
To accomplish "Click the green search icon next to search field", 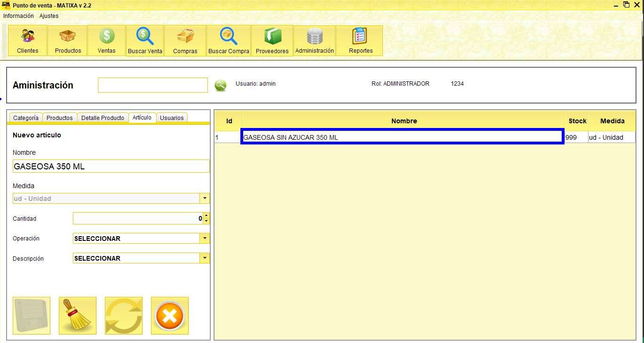I will (220, 86).
